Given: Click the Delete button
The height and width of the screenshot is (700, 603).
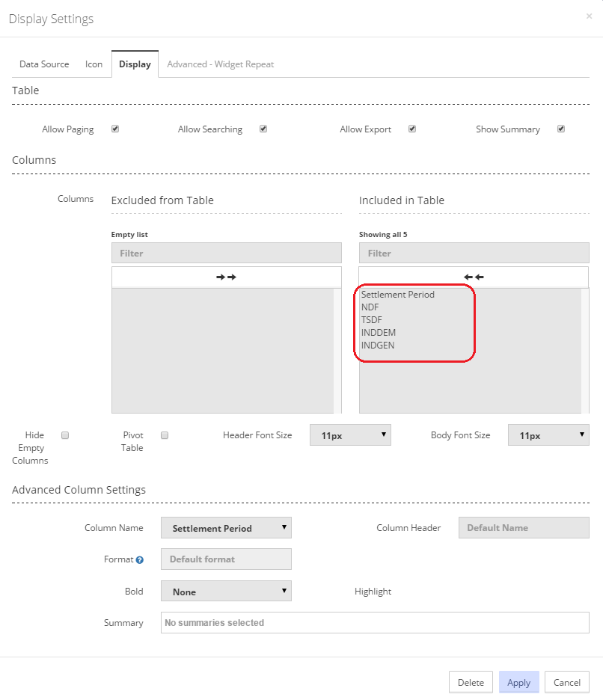Looking at the screenshot, I should tap(471, 682).
